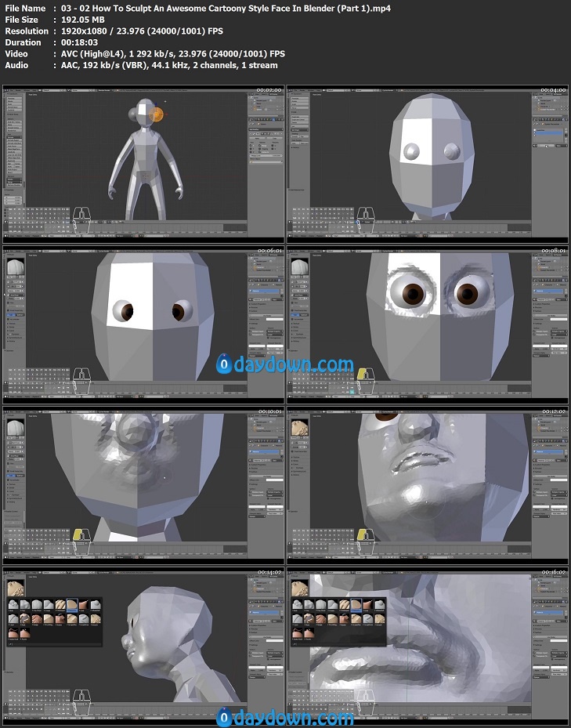Click brush preview above palette in 00:14:02 frame
This screenshot has width=571, height=728.
click(16, 588)
